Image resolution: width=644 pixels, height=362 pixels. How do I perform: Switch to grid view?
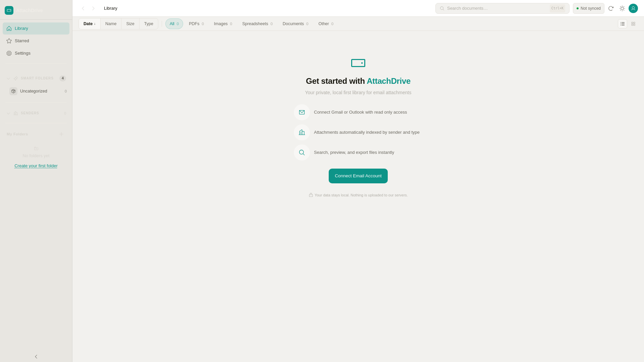click(x=633, y=24)
